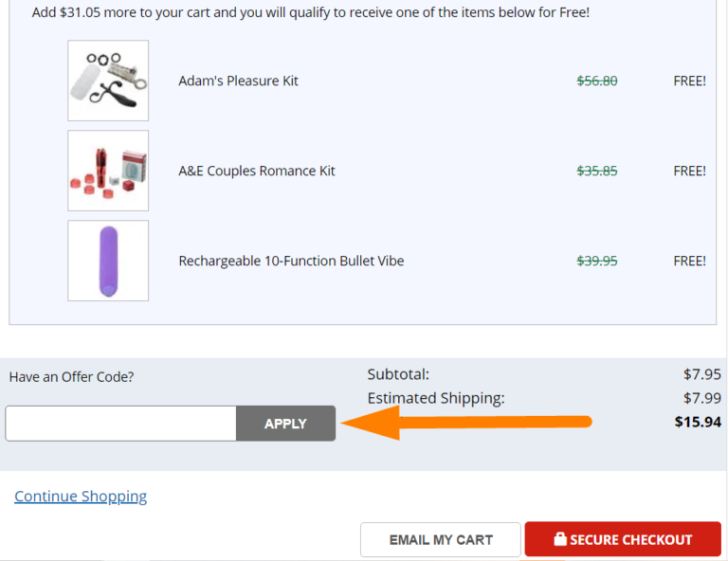Image resolution: width=728 pixels, height=561 pixels.
Task: Click the Adam's Pleasure Kit product name
Action: click(238, 81)
